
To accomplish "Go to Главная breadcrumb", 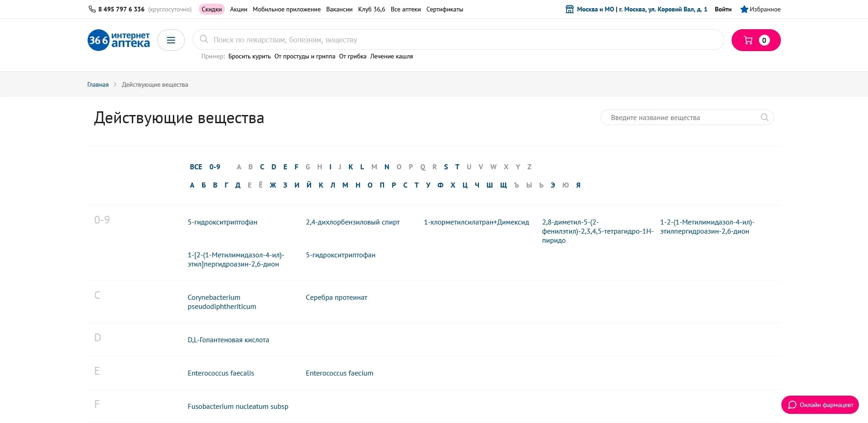I will click(98, 84).
